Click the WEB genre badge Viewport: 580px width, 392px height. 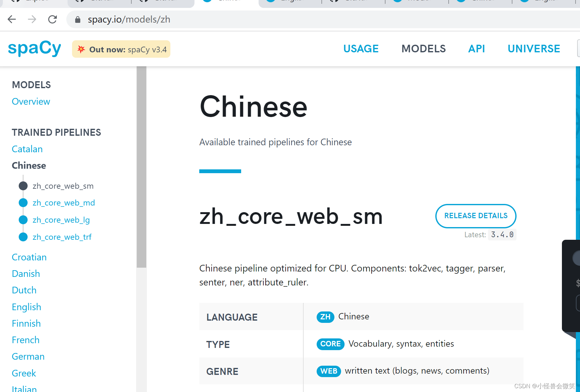(329, 371)
